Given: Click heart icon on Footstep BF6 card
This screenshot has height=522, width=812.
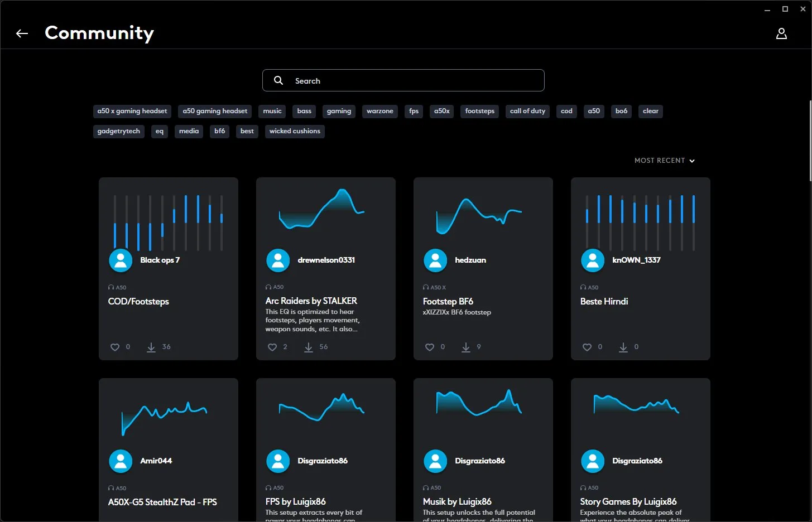Looking at the screenshot, I should (x=430, y=347).
